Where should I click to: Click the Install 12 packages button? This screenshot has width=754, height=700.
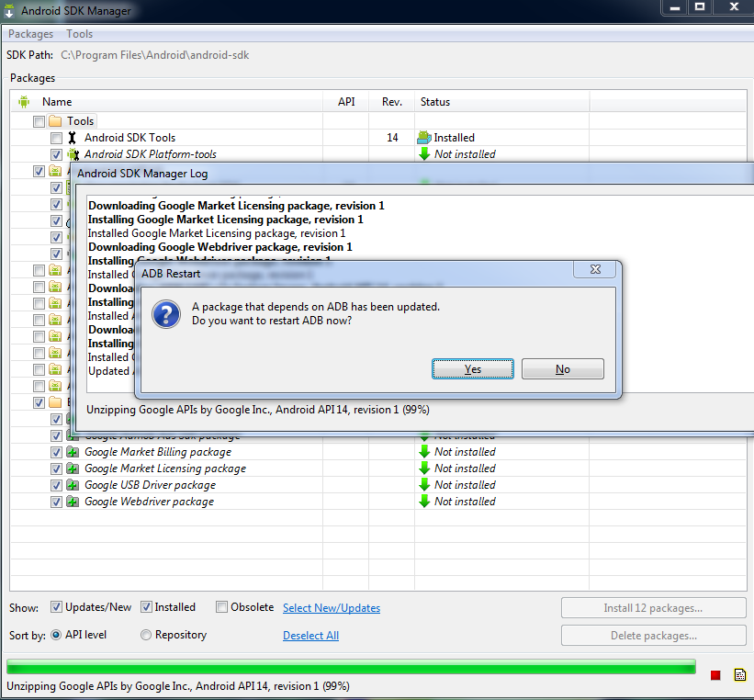tap(653, 608)
